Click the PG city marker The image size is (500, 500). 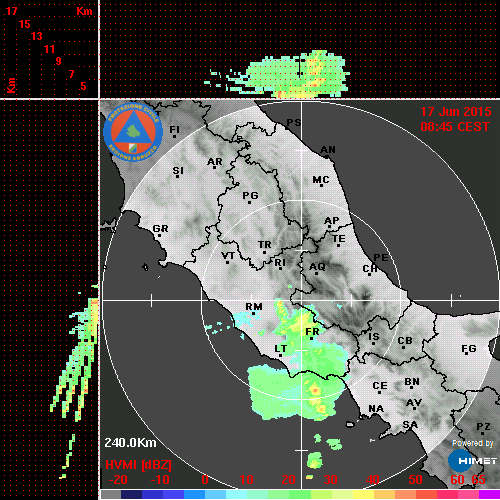click(249, 202)
